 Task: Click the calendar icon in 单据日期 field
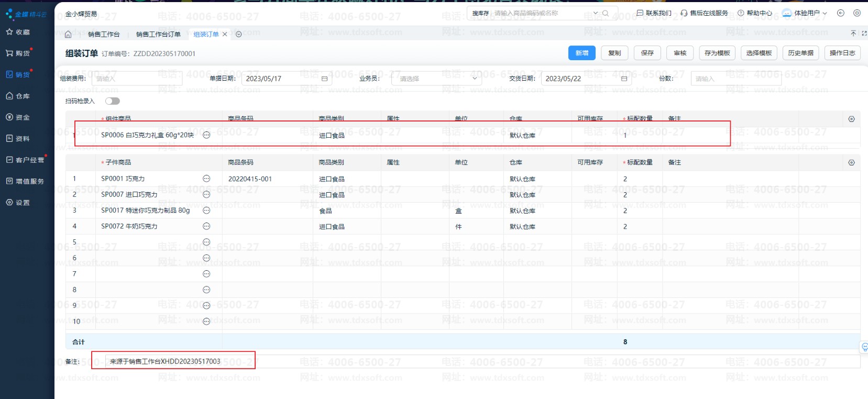pyautogui.click(x=324, y=79)
